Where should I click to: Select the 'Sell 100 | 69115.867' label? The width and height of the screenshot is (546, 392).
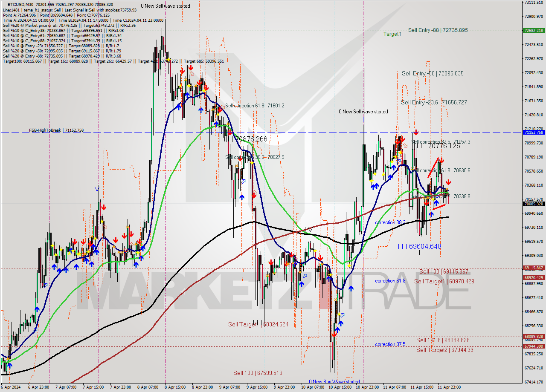tap(444, 271)
